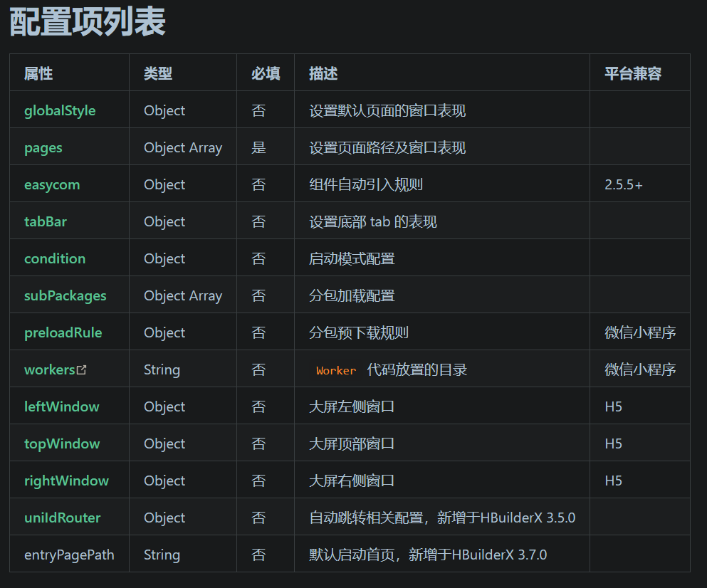Image resolution: width=707 pixels, height=588 pixels.
Task: Click the 配置项列表 page heading
Action: tap(85, 23)
